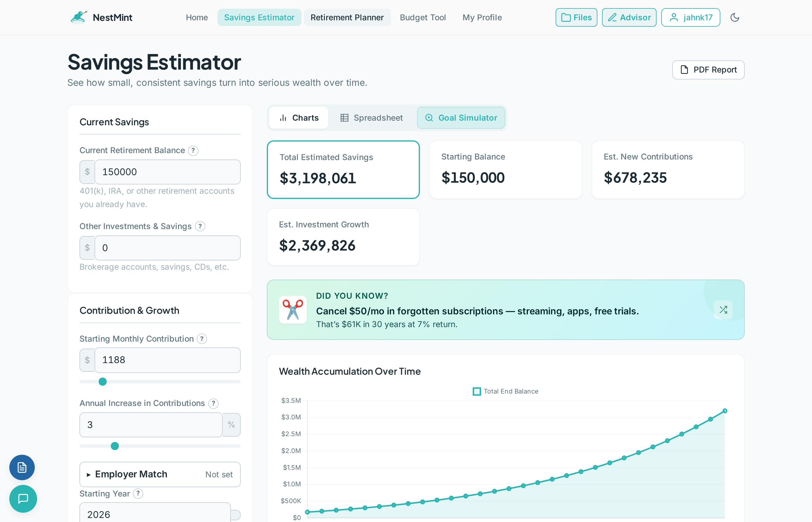Open the Retirement Planner page
The height and width of the screenshot is (522, 812).
(x=347, y=17)
